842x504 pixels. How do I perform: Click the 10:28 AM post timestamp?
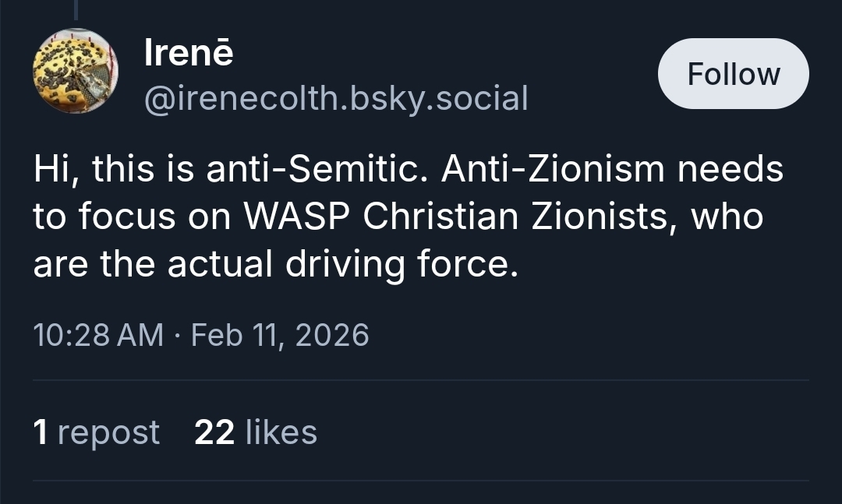[98, 335]
